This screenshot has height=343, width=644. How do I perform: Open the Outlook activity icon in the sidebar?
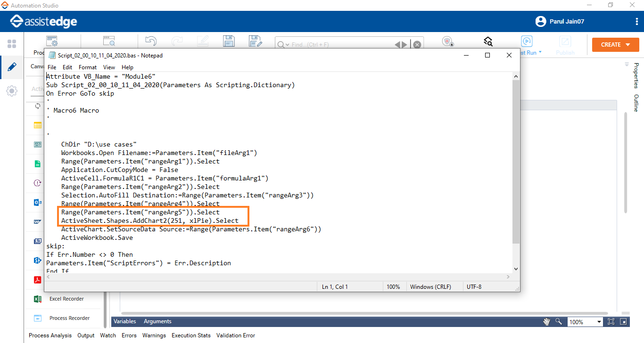point(37,202)
